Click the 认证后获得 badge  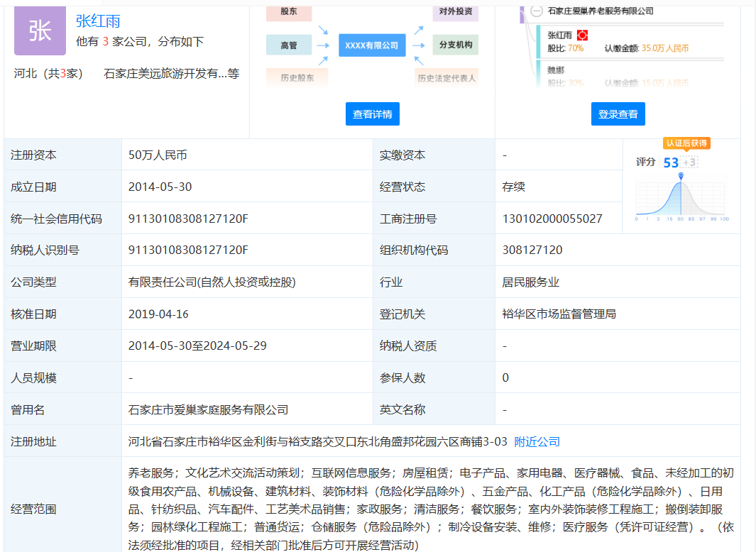686,143
